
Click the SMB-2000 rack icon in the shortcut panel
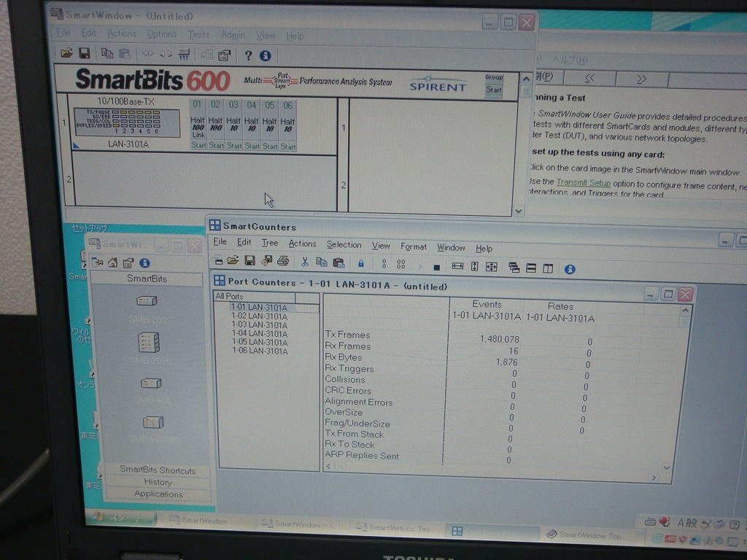[149, 343]
